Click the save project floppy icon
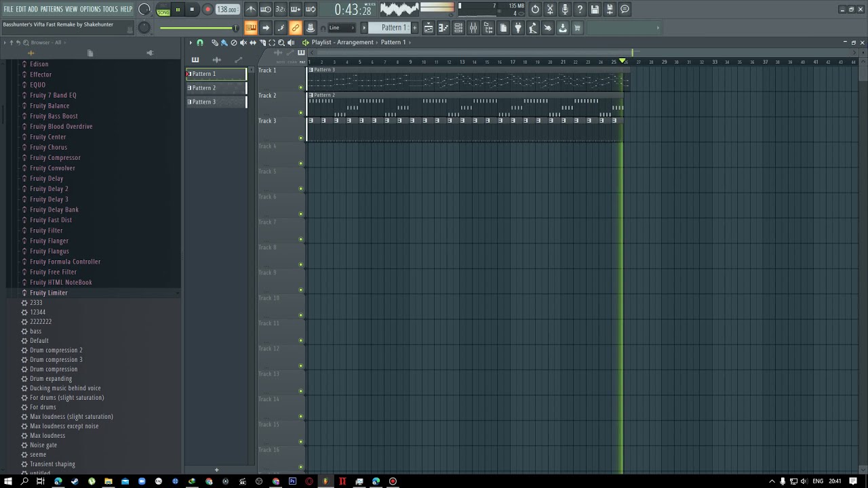Image resolution: width=868 pixels, height=488 pixels. coord(594,9)
